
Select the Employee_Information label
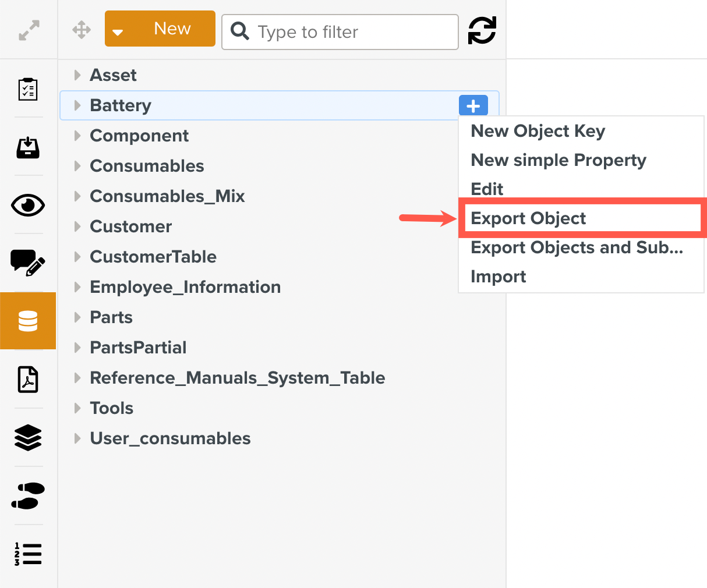(185, 287)
